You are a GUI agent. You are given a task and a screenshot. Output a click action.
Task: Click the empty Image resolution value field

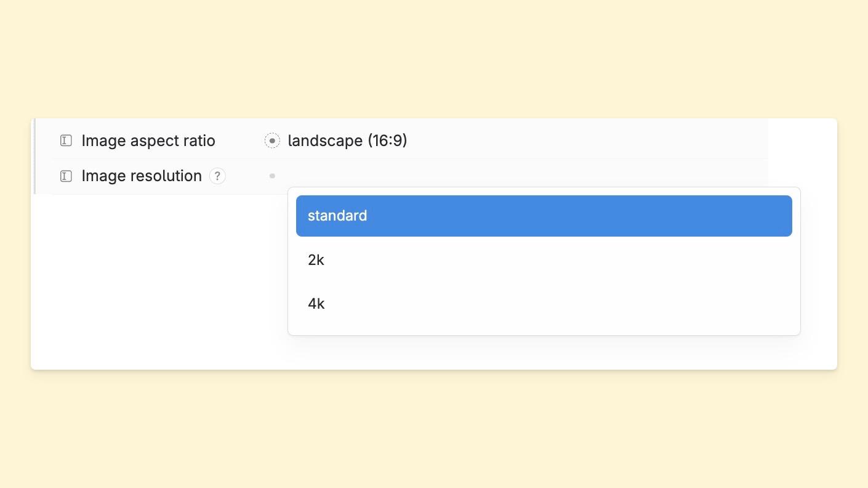(x=431, y=176)
